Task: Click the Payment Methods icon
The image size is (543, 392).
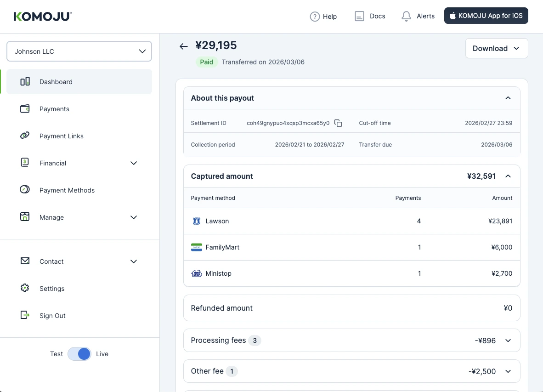Action: click(25, 189)
